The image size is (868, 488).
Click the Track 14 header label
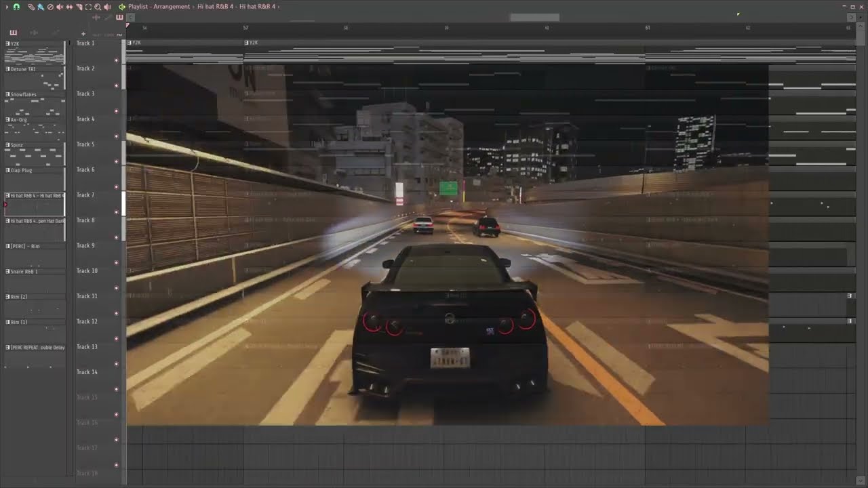[x=87, y=372]
